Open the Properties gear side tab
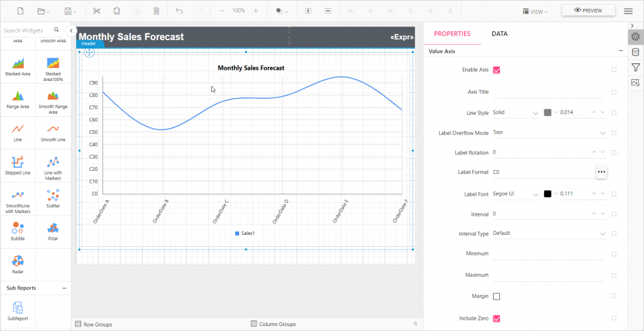The image size is (644, 331). (x=635, y=37)
